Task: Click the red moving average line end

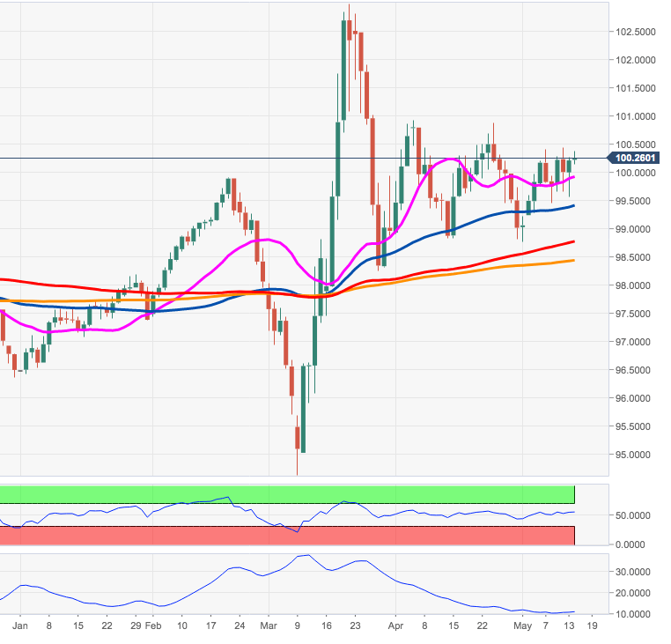Action: (572, 242)
